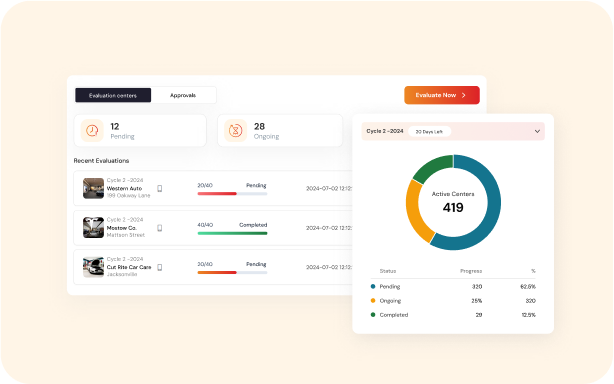Click phone icon beside Mostow Co.
614x384 pixels.
pos(160,228)
